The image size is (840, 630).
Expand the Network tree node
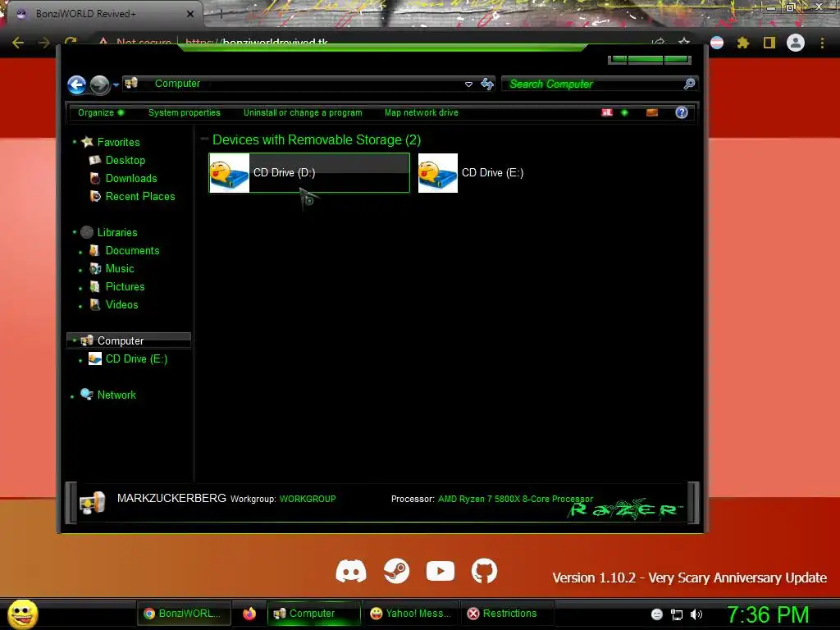(72, 396)
